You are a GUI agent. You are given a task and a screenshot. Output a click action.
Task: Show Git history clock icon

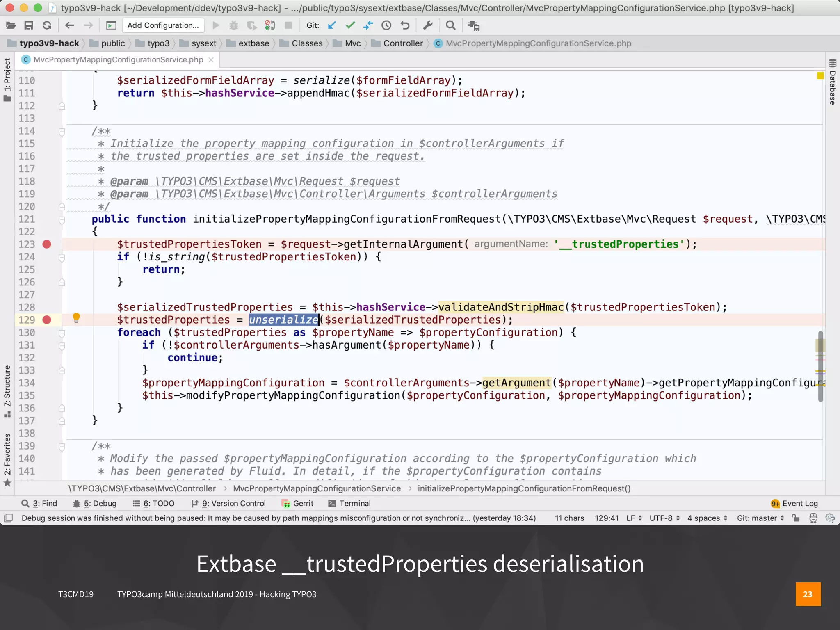click(386, 25)
